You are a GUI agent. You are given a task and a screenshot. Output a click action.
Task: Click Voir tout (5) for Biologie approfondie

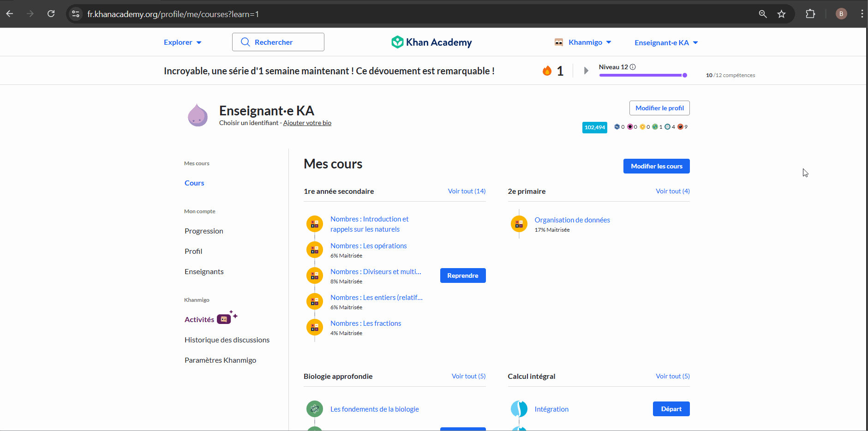468,376
